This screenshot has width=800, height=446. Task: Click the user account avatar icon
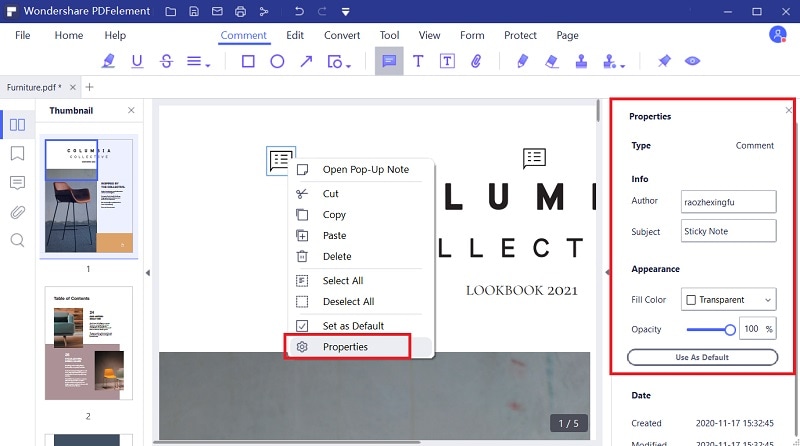coord(778,35)
